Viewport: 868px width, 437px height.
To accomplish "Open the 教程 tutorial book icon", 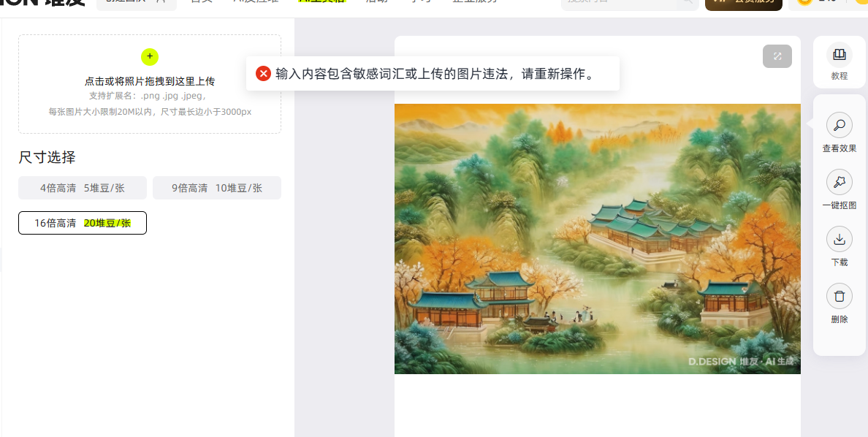I will [x=840, y=54].
